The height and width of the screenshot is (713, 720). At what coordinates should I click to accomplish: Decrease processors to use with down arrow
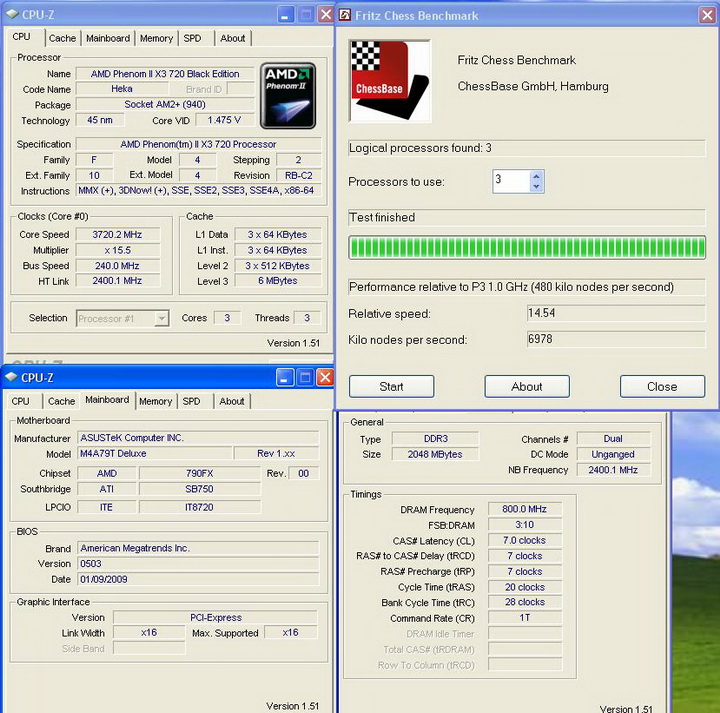tap(536, 186)
